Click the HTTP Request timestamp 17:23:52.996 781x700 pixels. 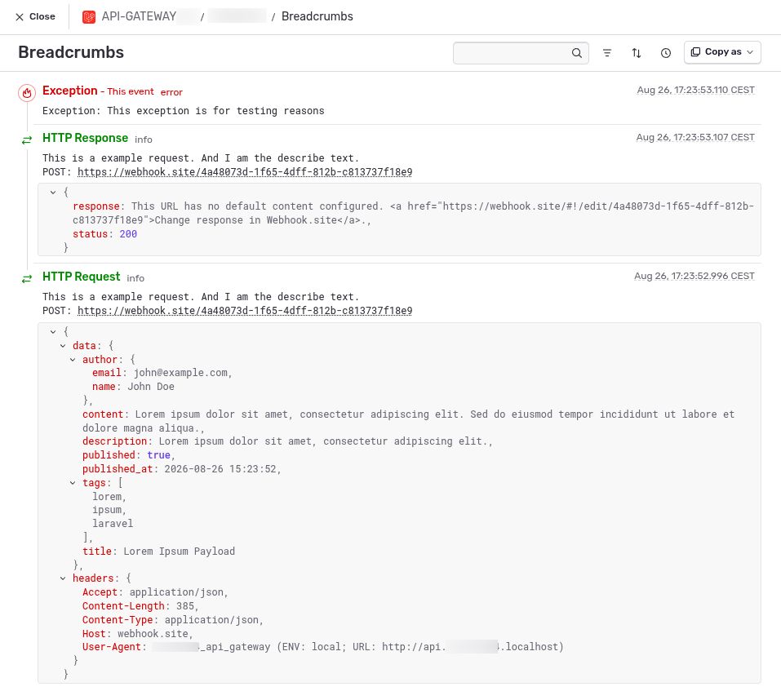[694, 276]
